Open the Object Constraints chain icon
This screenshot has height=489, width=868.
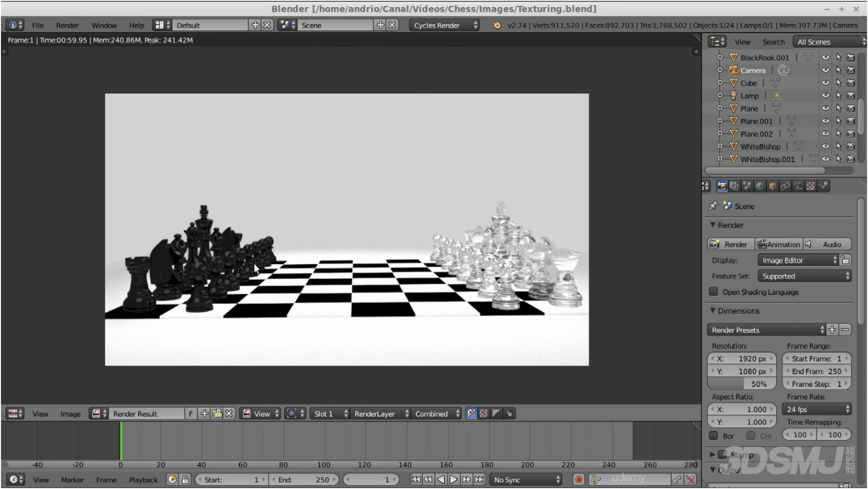pyautogui.click(x=785, y=187)
